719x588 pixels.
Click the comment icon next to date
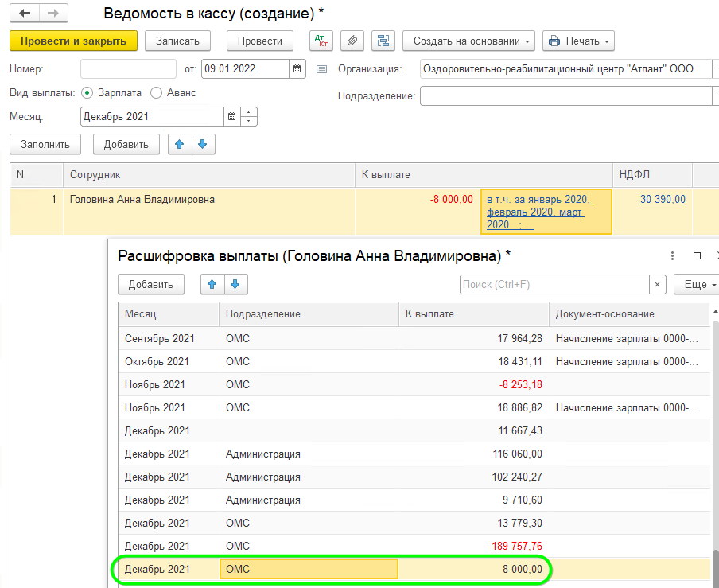321,69
